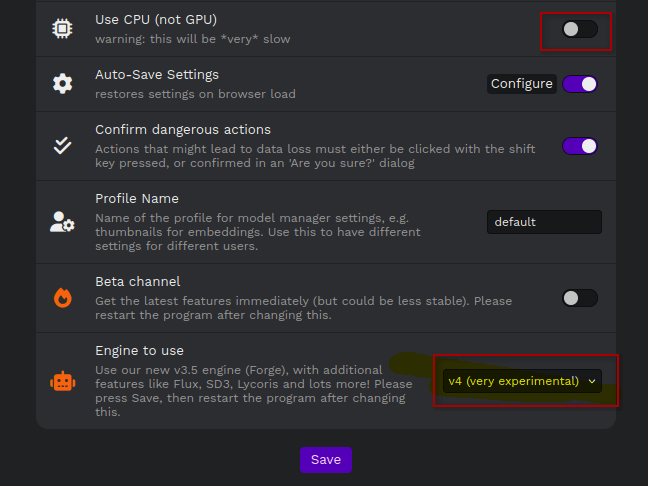Click the Profile Name user-gear icon
The image size is (648, 486).
coord(62,222)
